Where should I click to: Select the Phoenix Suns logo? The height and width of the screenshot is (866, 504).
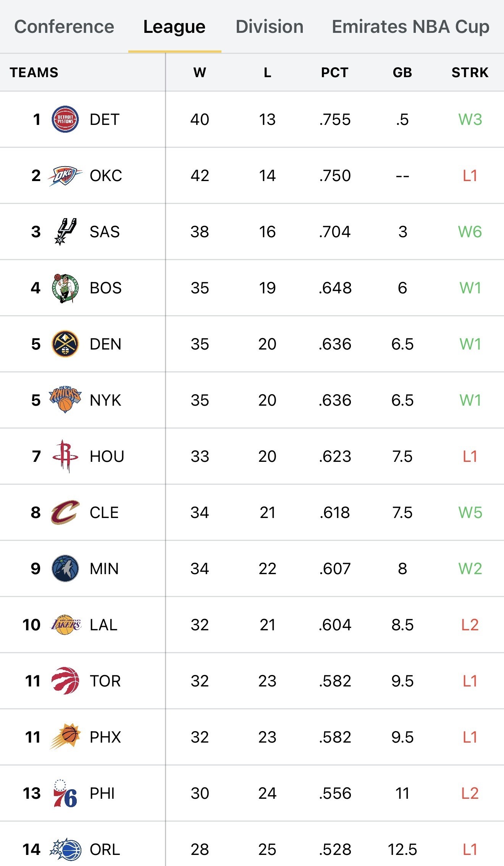click(65, 737)
